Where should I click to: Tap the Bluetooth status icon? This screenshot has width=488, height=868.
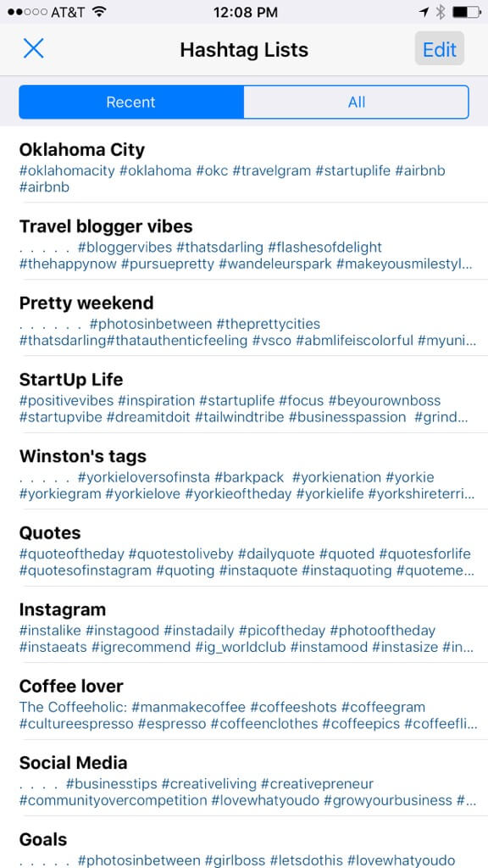[441, 12]
